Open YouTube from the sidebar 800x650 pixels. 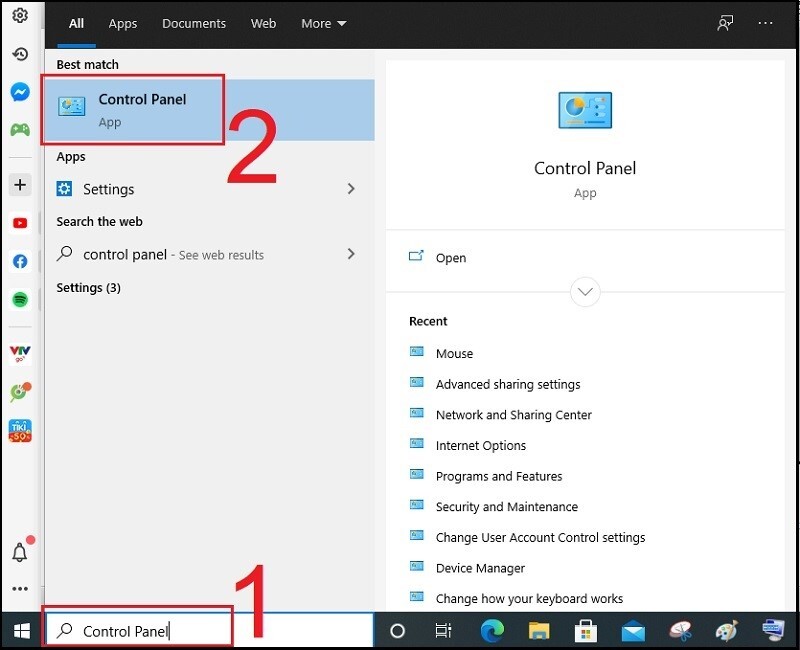[20, 223]
